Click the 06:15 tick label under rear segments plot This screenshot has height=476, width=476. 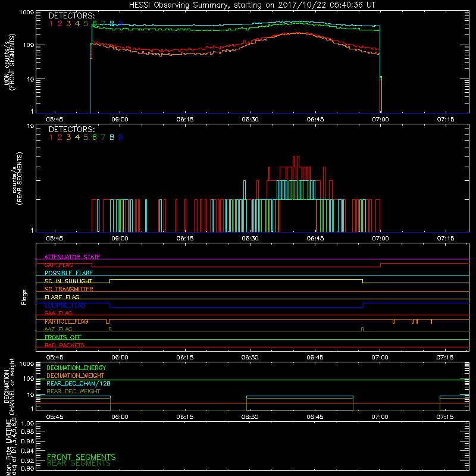[185, 239]
